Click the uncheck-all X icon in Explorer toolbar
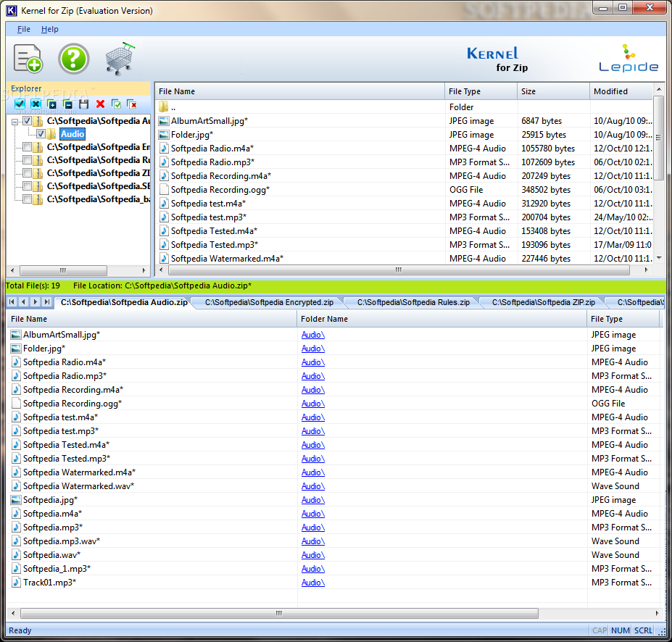672x642 pixels. [x=36, y=104]
